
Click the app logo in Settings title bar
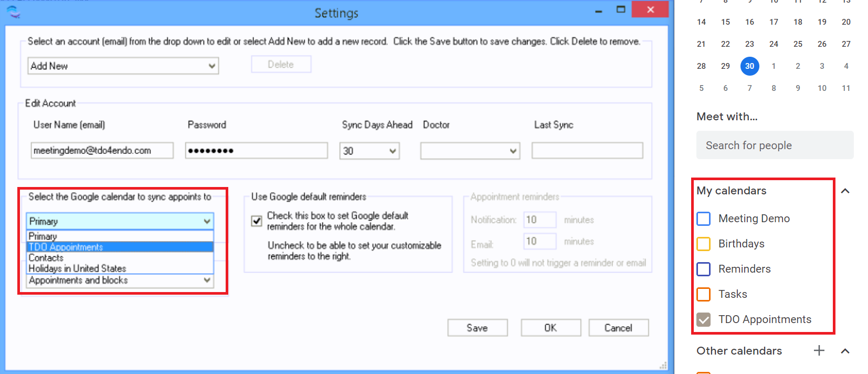14,12
